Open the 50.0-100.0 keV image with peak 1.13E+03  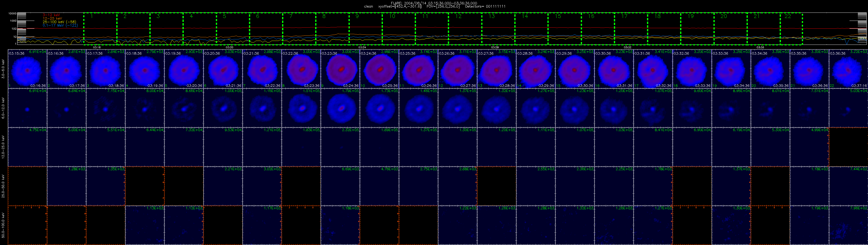(145, 225)
